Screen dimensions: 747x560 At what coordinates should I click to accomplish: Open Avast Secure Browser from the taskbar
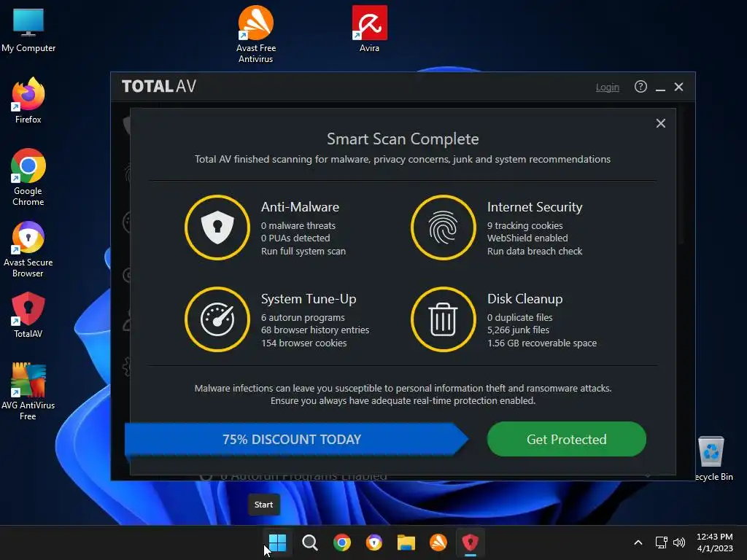click(x=374, y=542)
